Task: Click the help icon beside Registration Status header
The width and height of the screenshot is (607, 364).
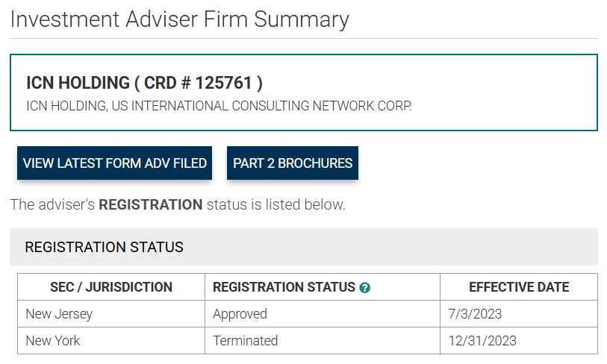Action: point(364,287)
